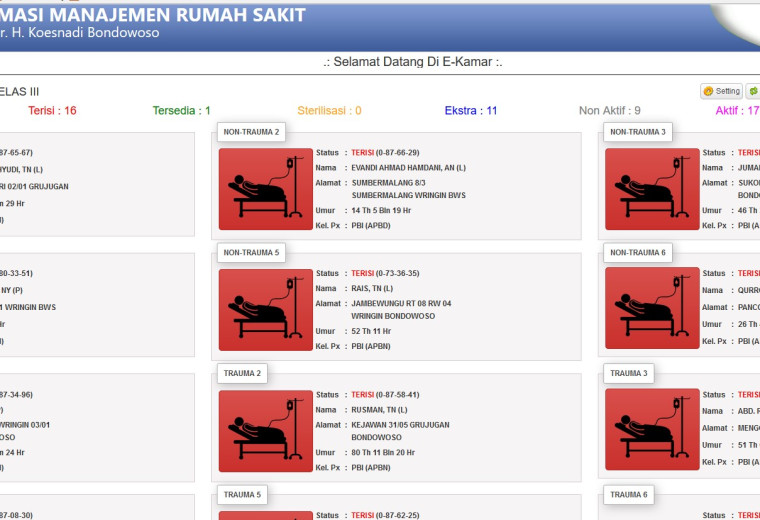The width and height of the screenshot is (760, 520).
Task: Click the Sterilisasi : 0 counter
Action: click(329, 110)
